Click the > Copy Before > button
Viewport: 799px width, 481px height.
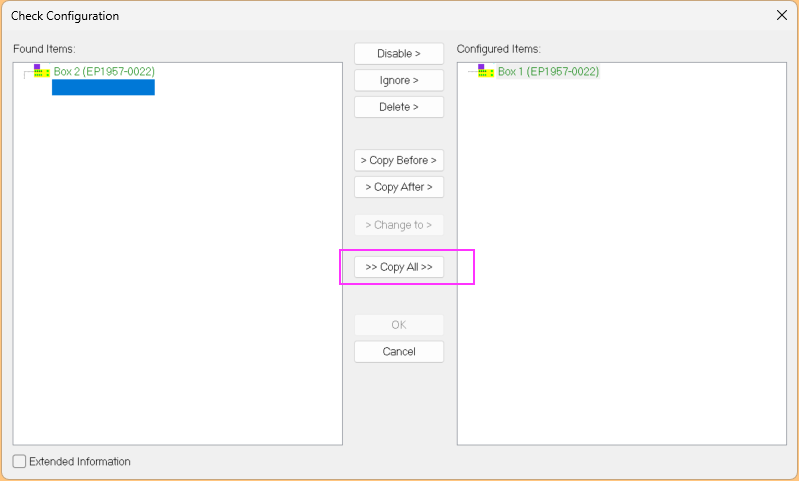(399, 161)
